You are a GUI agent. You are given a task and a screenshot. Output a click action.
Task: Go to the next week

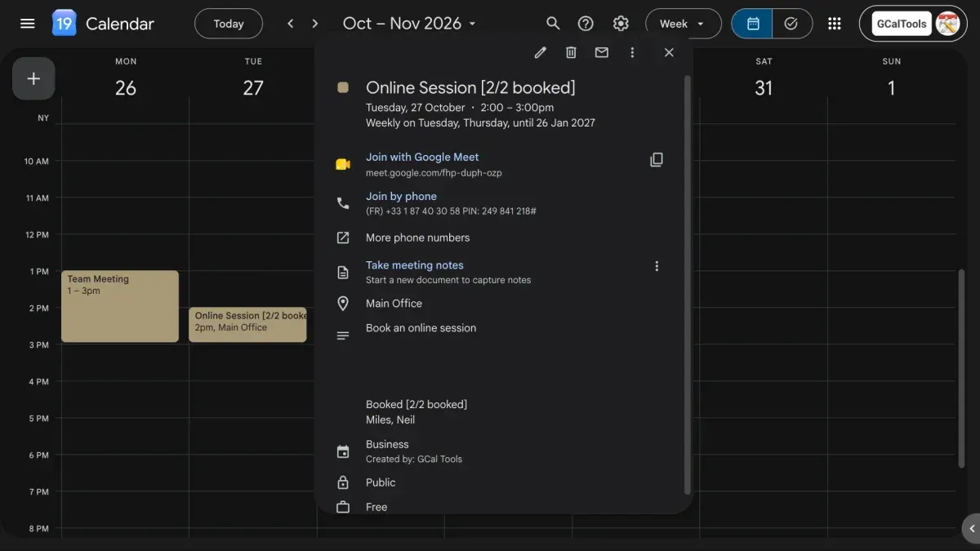pos(315,24)
